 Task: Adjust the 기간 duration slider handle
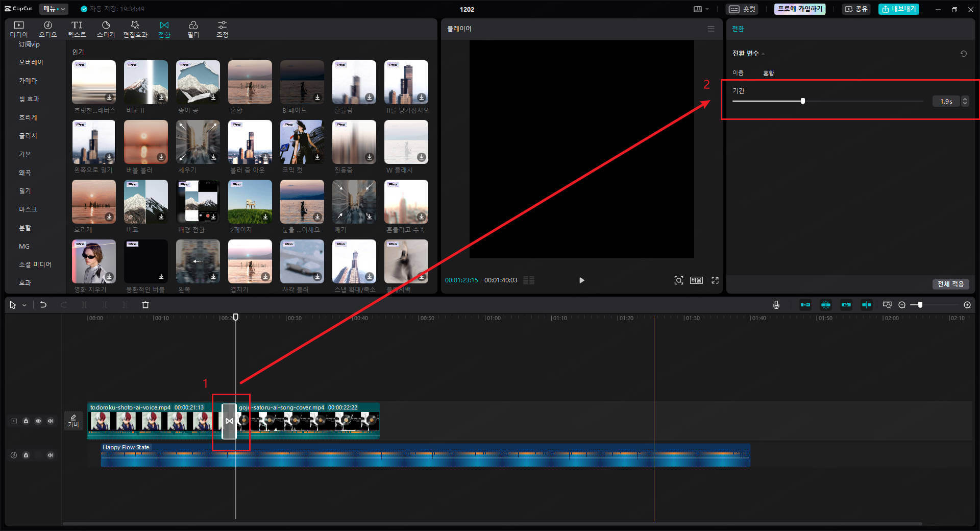coord(803,101)
